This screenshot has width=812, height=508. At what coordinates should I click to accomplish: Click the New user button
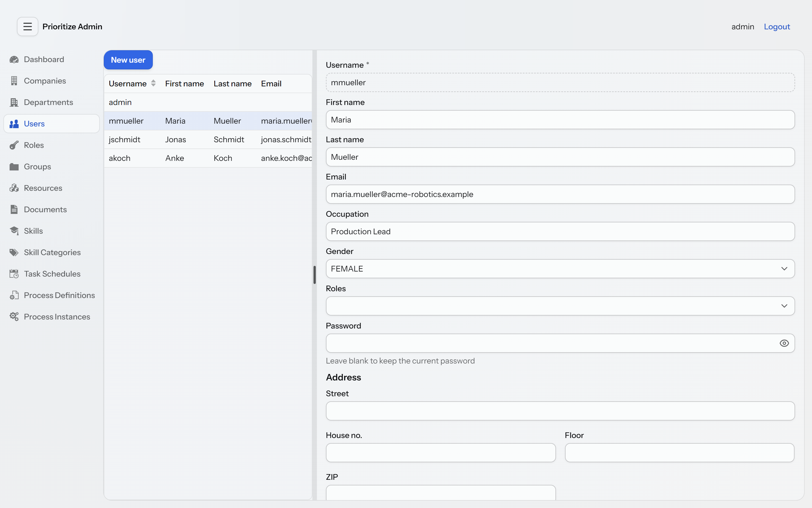128,60
